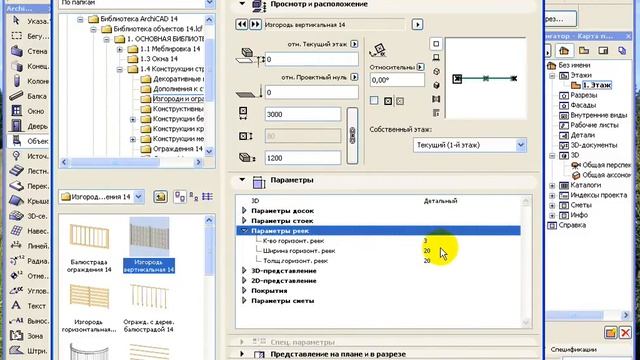Toggle the dimension chain link button
This screenshot has width=640, height=360.
coord(352,136)
